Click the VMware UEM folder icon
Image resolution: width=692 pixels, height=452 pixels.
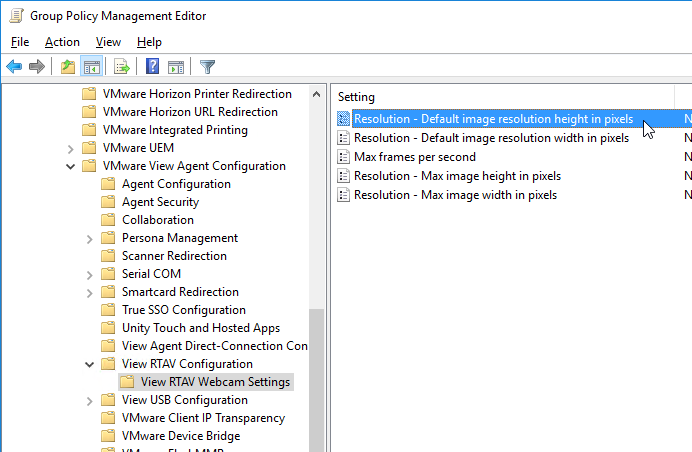[x=89, y=147]
